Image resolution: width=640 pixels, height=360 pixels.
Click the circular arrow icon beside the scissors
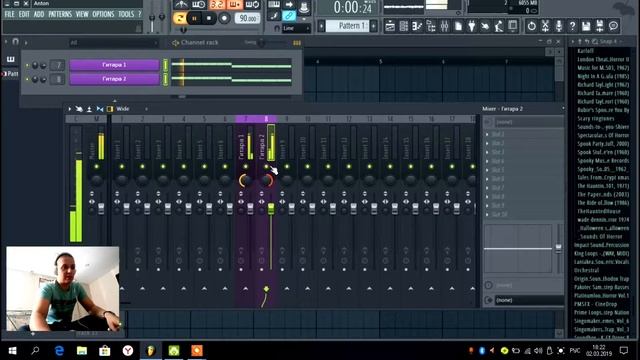click(531, 26)
